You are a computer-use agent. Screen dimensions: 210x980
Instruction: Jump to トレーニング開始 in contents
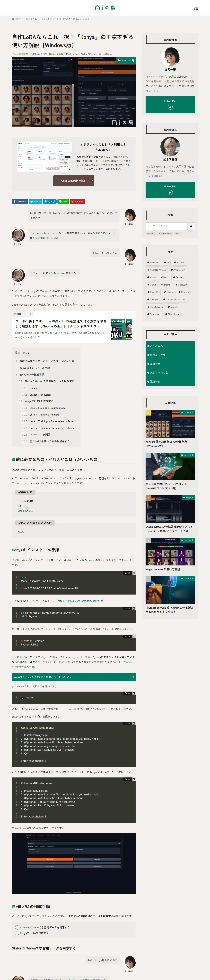coord(40,434)
